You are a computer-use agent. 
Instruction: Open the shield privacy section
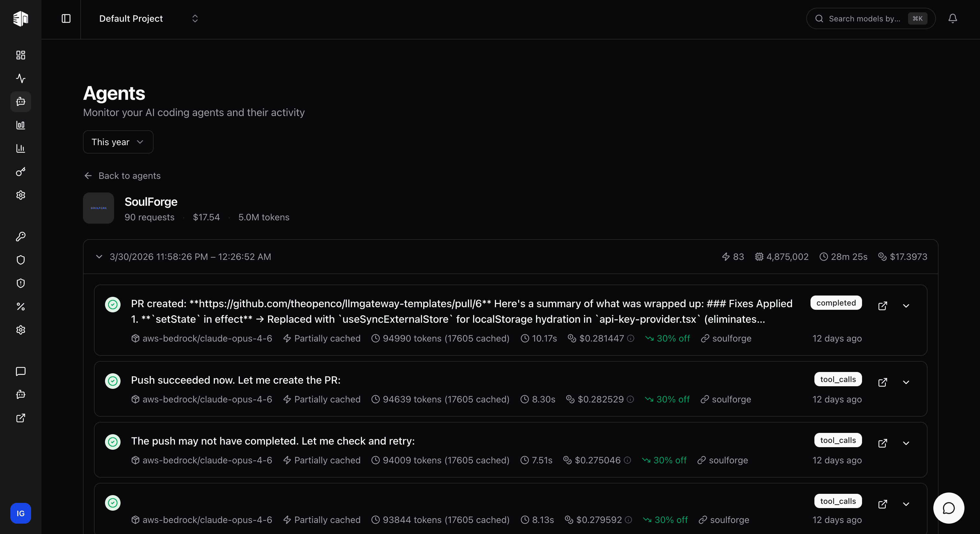[x=20, y=260]
